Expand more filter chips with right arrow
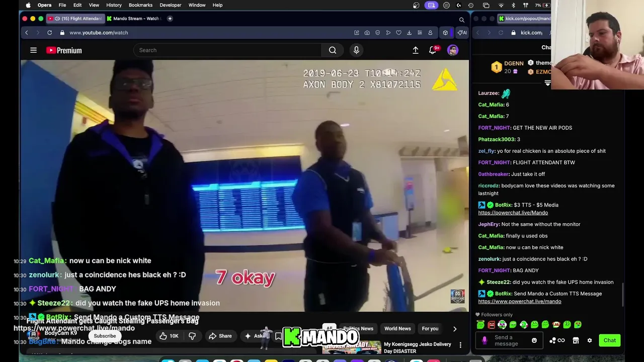The height and width of the screenshot is (362, 644). (x=455, y=329)
